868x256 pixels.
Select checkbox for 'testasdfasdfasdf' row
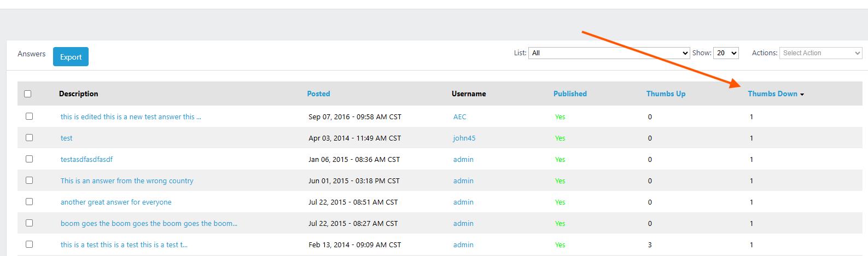[x=30, y=159]
